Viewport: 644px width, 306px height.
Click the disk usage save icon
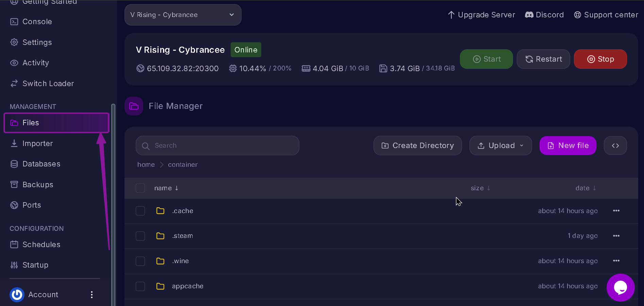point(383,68)
